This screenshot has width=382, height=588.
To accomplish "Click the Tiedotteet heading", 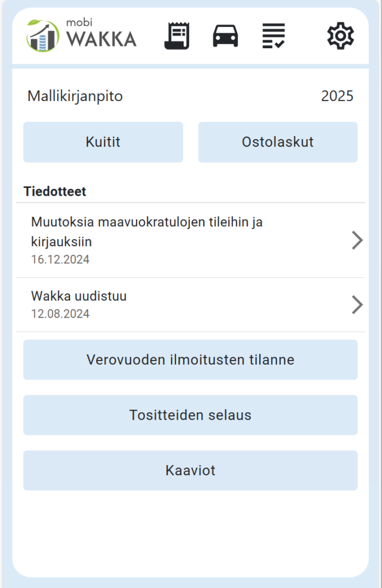I will [x=55, y=192].
